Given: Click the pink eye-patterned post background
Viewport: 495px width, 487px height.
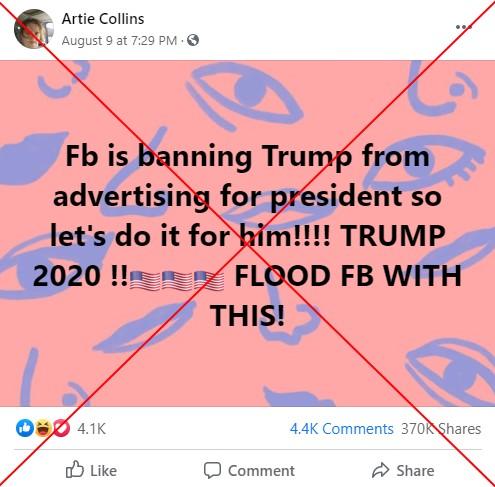Looking at the screenshot, I should pyautogui.click(x=247, y=367).
